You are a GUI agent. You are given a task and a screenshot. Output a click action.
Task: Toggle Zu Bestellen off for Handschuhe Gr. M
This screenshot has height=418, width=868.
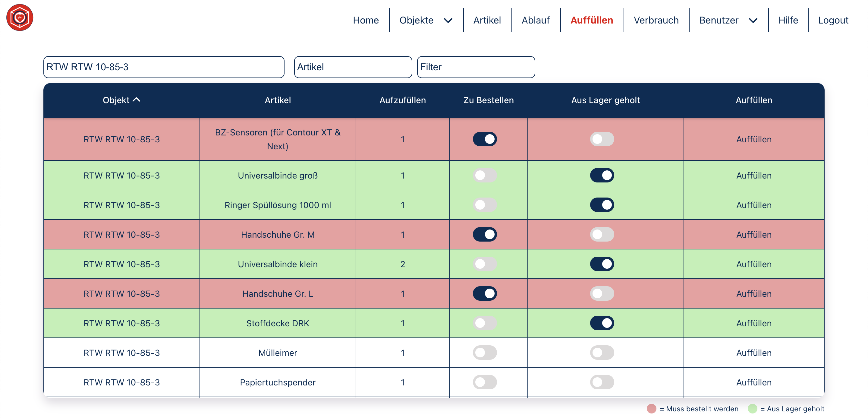pyautogui.click(x=485, y=234)
